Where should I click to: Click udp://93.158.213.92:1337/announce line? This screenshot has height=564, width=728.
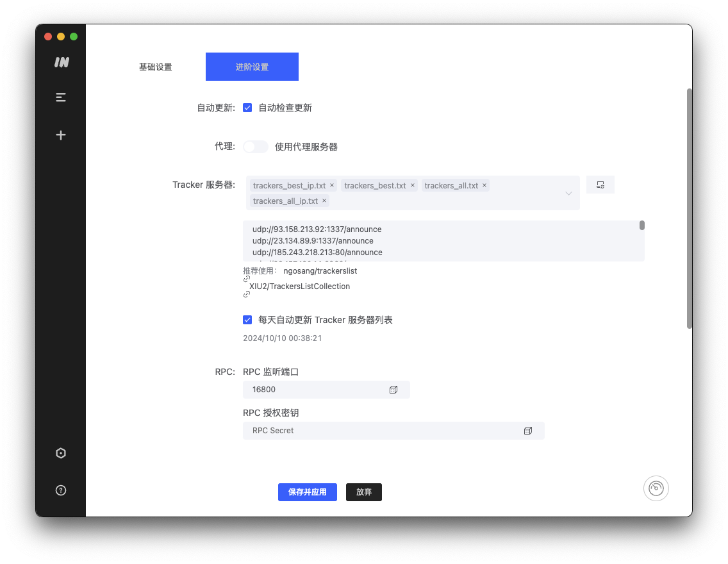(x=317, y=229)
